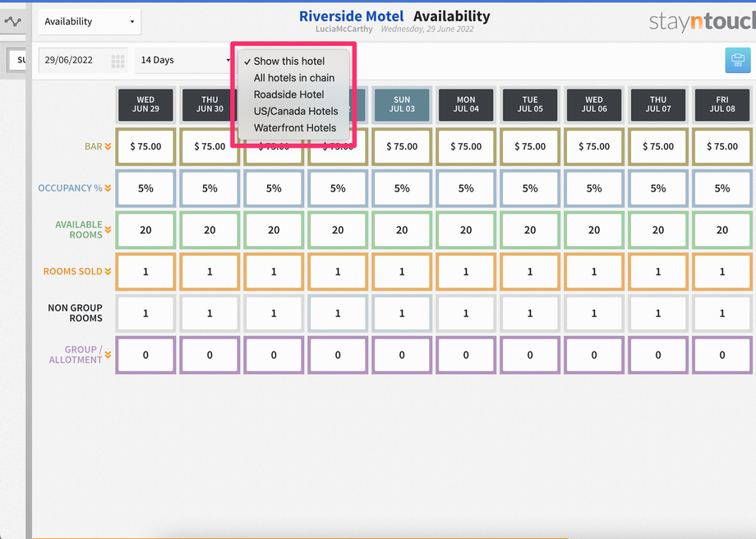Choose Waterfront Hotels option
The image size is (756, 539).
coord(294,128)
